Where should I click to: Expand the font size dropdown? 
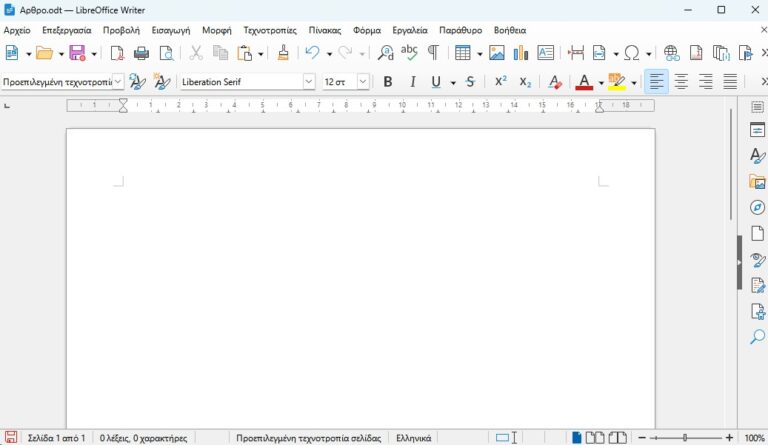(x=362, y=82)
